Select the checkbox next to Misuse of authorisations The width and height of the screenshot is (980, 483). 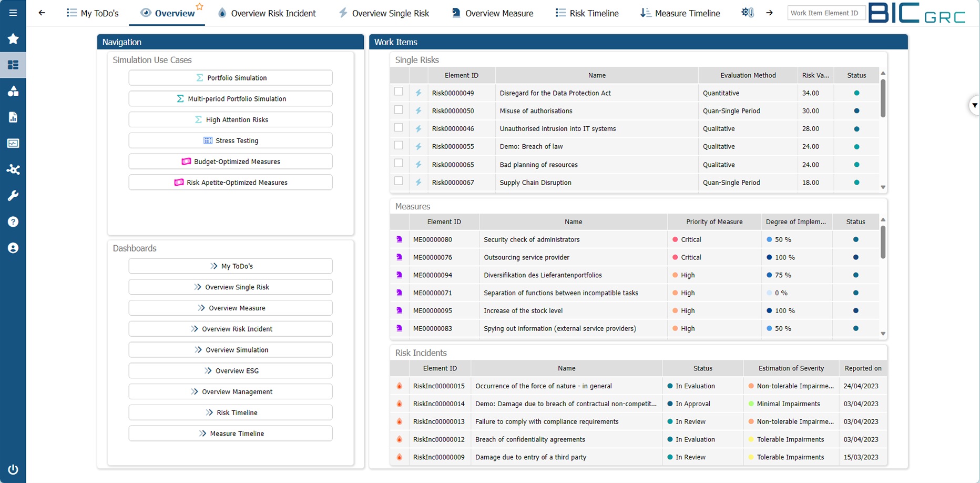coord(399,110)
